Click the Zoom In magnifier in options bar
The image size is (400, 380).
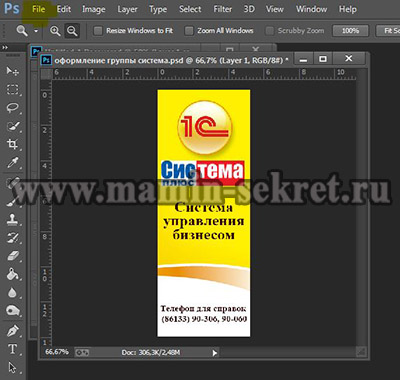pos(55,31)
